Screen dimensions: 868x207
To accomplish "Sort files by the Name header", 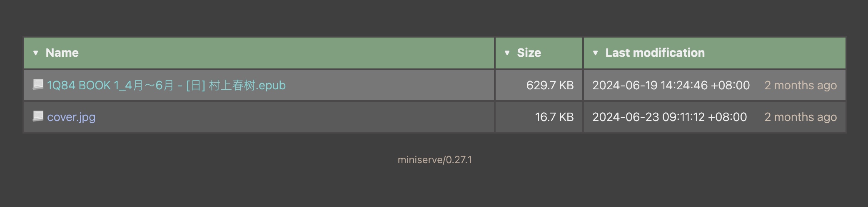I will (x=62, y=53).
